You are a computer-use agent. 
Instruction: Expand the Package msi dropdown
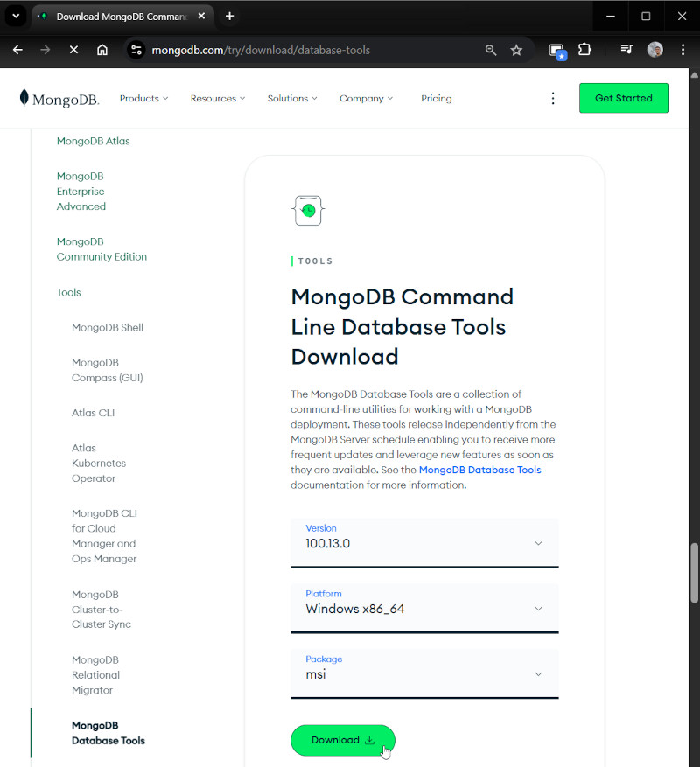[424, 673]
